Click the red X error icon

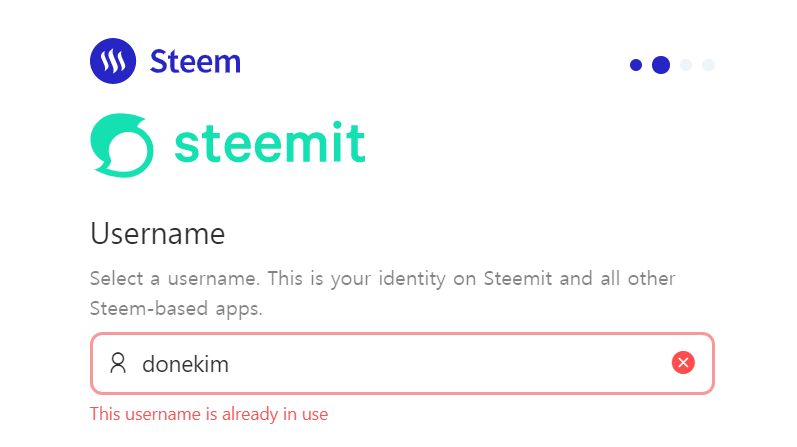pos(683,363)
